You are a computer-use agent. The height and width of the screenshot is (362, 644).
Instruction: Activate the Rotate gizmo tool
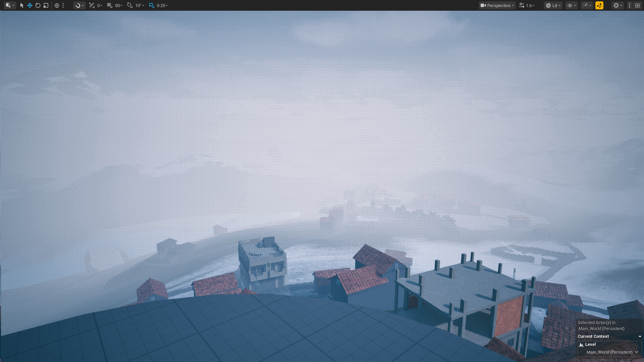coord(38,5)
